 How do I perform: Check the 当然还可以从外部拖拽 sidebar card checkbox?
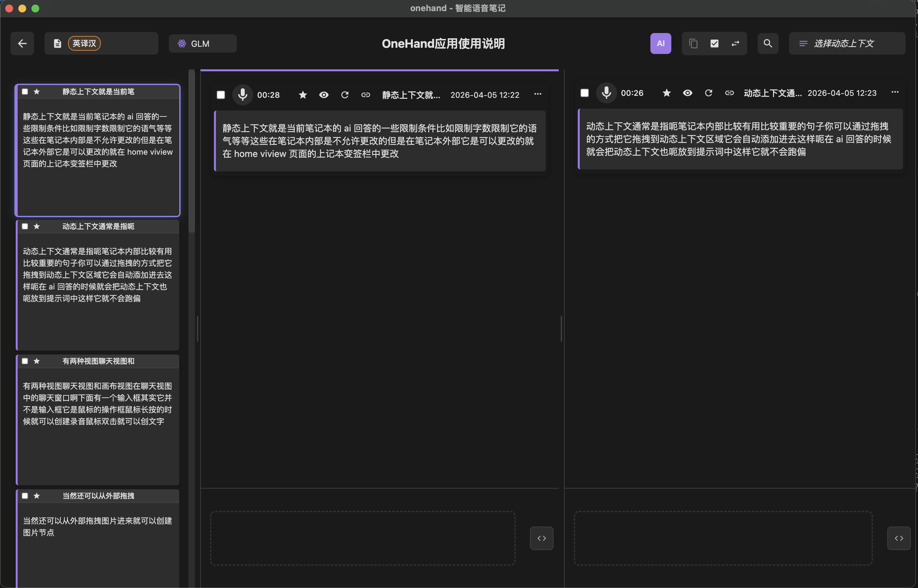pos(25,496)
